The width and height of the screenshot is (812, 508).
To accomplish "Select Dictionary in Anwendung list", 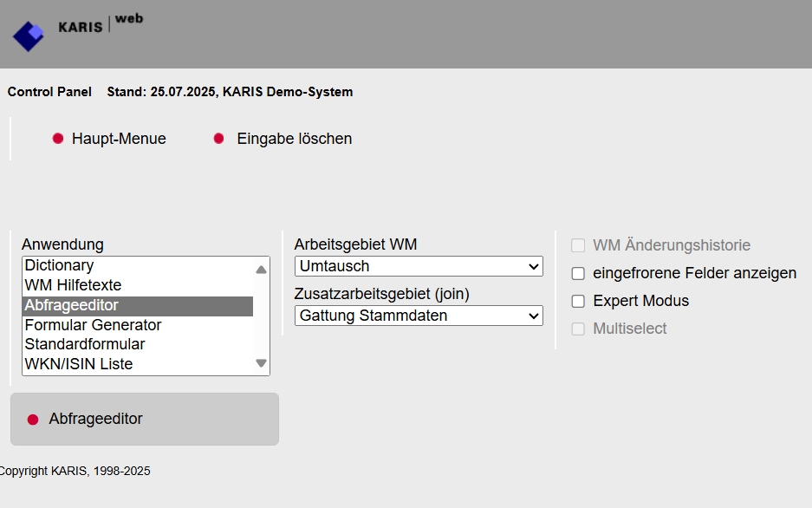I will pyautogui.click(x=138, y=265).
